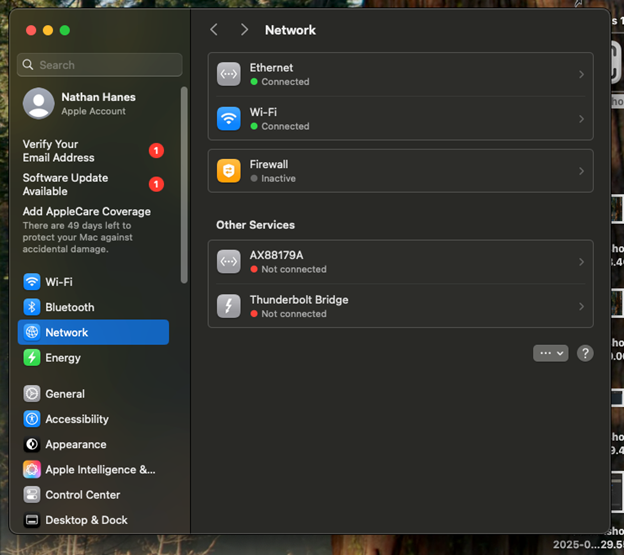Expand the AX88179A row chevron
624x555 pixels.
pos(581,262)
